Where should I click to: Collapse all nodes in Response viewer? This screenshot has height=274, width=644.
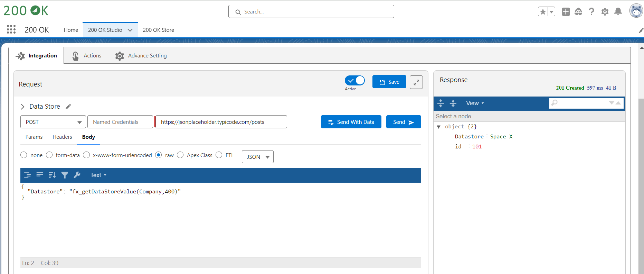pos(453,103)
